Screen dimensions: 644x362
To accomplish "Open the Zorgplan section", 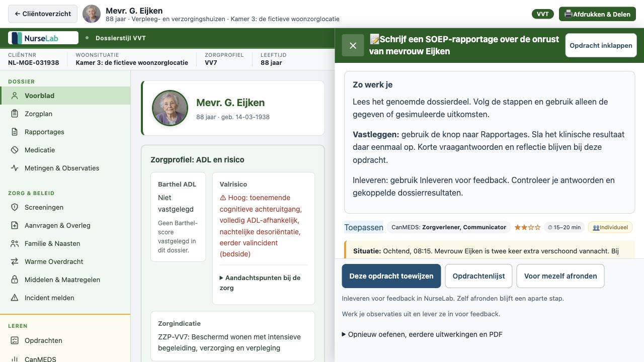I will [65, 114].
